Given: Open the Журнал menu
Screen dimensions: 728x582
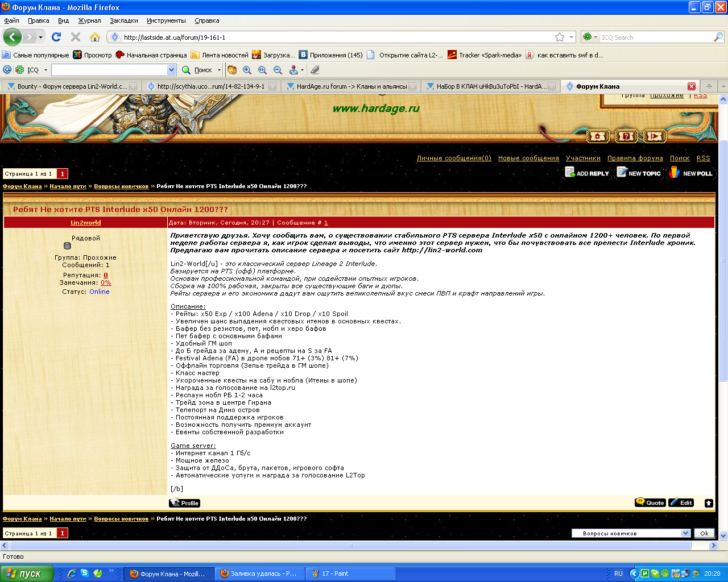Looking at the screenshot, I should pyautogui.click(x=89, y=20).
